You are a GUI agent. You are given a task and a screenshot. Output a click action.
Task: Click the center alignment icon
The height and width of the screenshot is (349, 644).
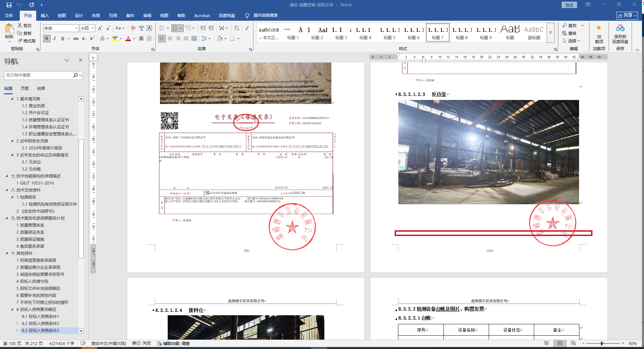coord(170,38)
